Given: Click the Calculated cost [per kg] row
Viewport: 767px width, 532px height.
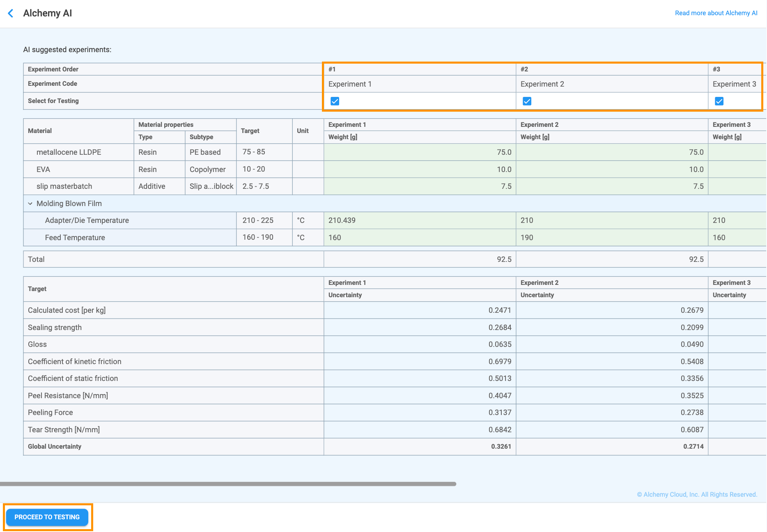Looking at the screenshot, I should (x=395, y=310).
